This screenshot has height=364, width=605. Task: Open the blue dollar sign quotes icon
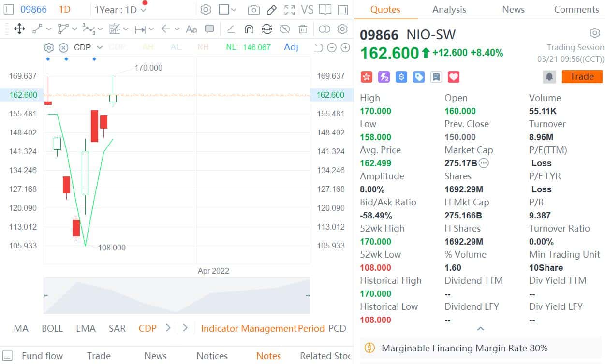(401, 76)
